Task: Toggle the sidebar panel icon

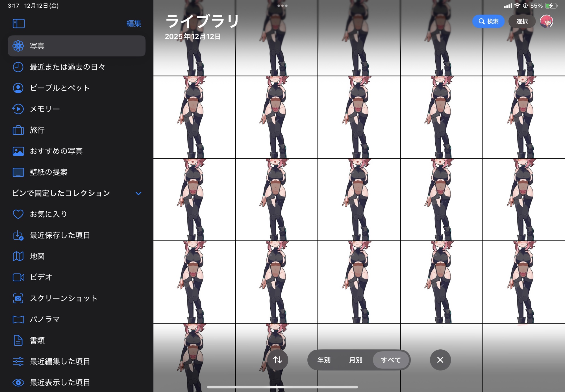Action: (x=19, y=23)
